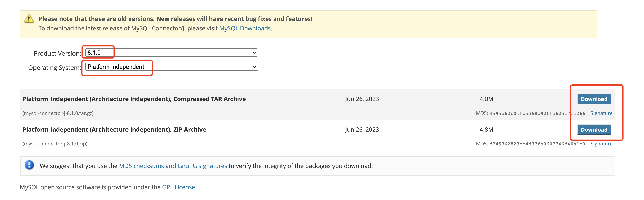Select the zip MD5 hash text
Screen dimensions: 644x200
coord(537,144)
